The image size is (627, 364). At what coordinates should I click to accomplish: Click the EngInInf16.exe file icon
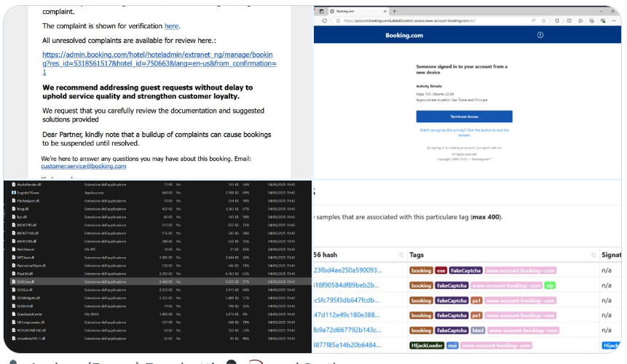click(14, 193)
